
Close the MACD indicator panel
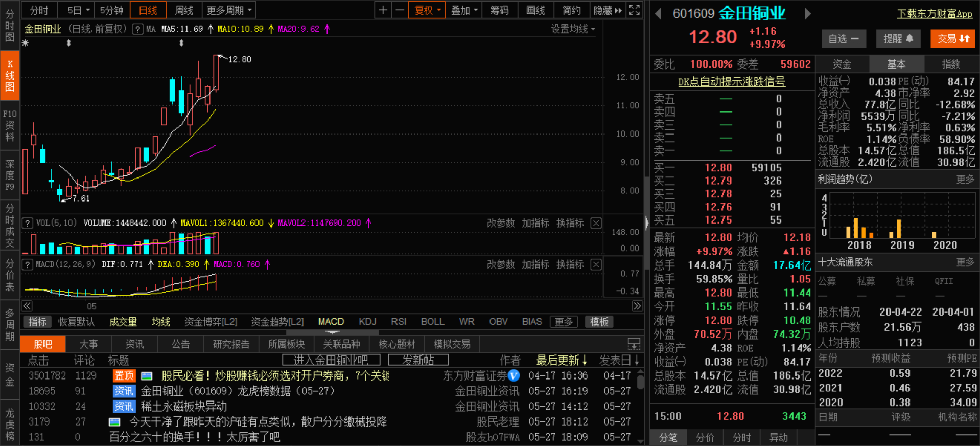pos(596,264)
